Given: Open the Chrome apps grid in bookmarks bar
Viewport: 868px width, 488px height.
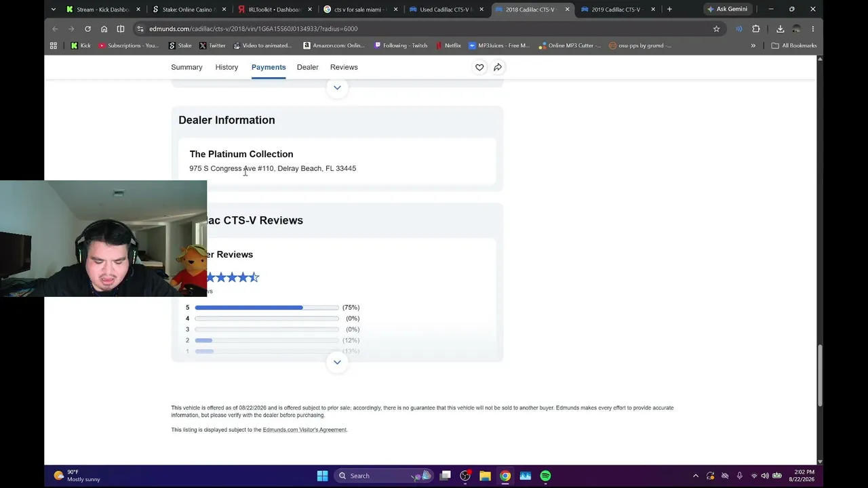Looking at the screenshot, I should pos(54,45).
